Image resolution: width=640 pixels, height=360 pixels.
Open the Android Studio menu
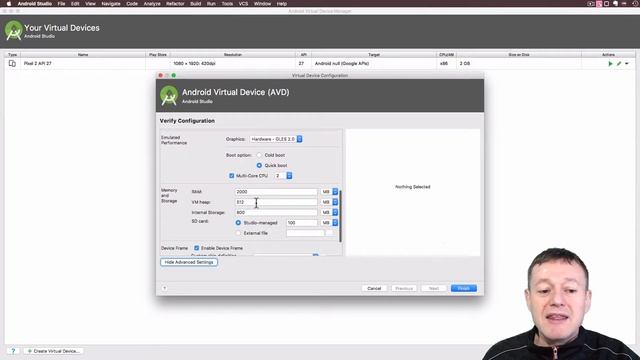coord(34,4)
